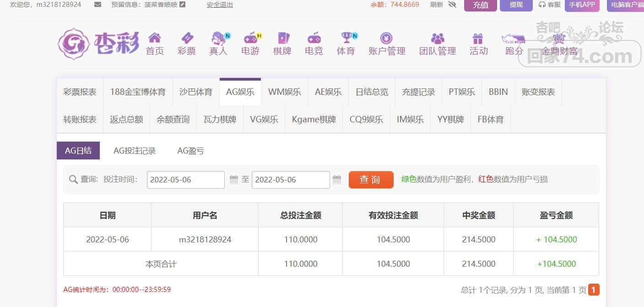
Task: Click the end date input field
Action: [291, 180]
